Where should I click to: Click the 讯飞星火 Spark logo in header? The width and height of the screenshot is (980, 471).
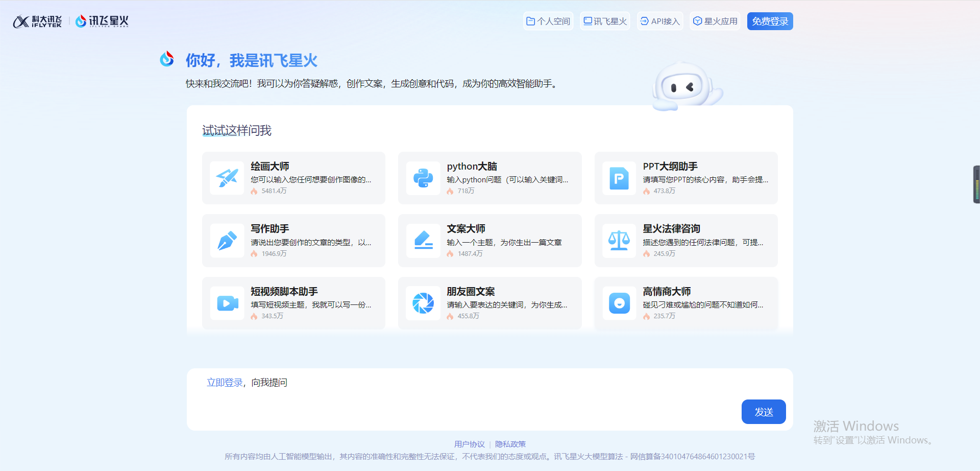(x=102, y=21)
